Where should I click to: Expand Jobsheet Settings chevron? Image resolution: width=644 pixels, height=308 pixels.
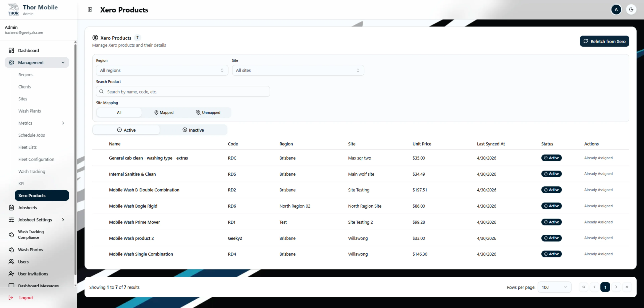[63, 220]
